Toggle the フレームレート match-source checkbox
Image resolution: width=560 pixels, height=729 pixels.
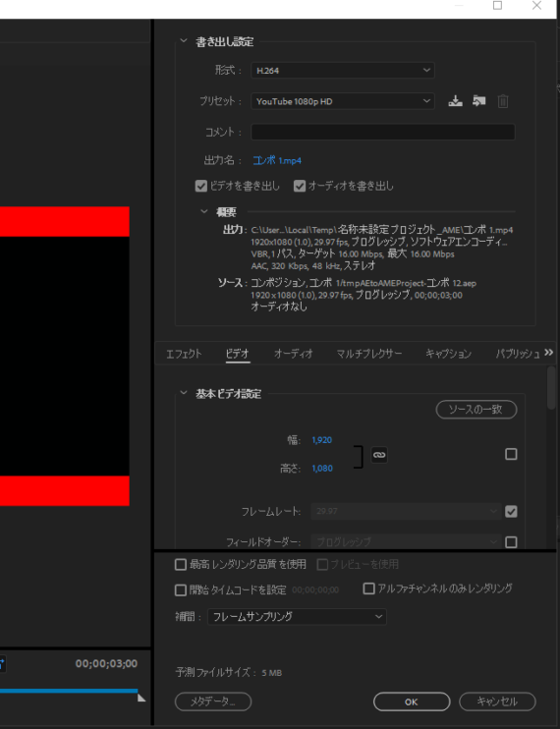(511, 512)
